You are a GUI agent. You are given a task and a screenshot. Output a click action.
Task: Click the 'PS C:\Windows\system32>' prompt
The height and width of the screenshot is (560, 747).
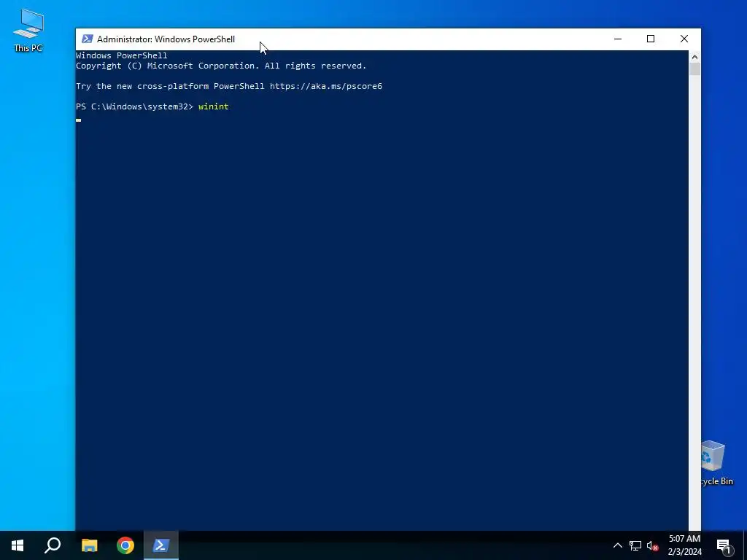134,106
